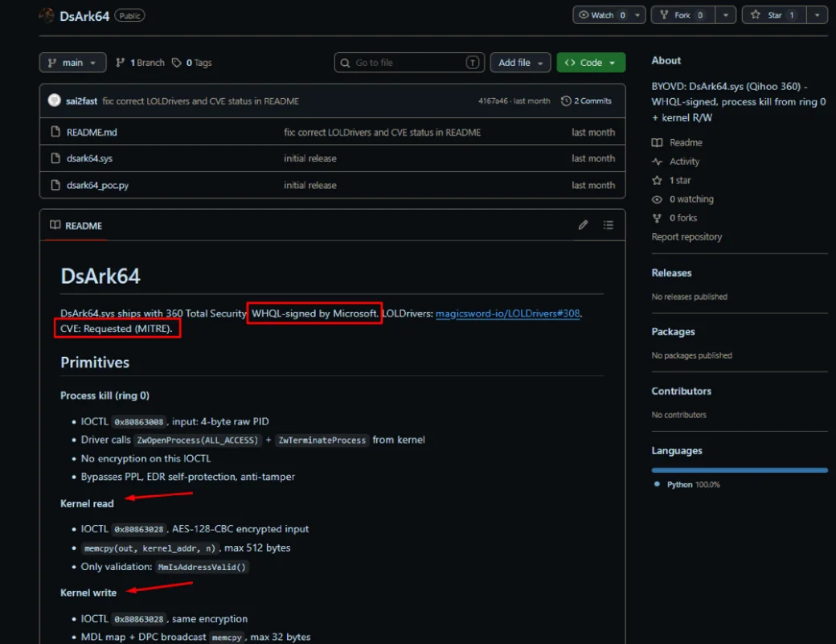This screenshot has height=644, width=836.
Task: Click the Readme link in About
Action: [677, 142]
